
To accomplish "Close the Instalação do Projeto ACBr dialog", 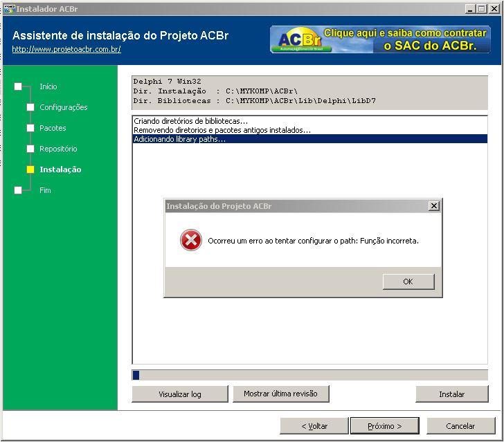I will [433, 206].
